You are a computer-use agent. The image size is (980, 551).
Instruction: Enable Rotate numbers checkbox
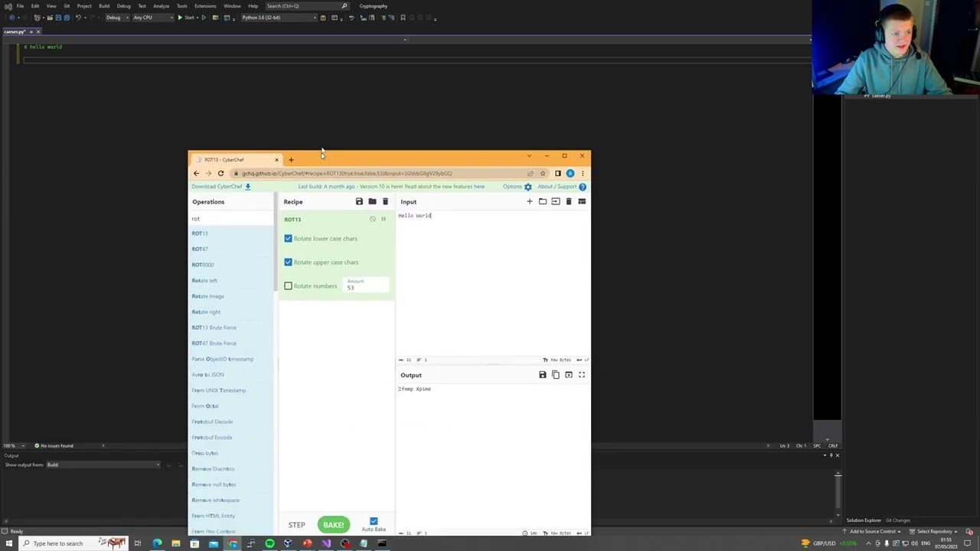point(289,286)
